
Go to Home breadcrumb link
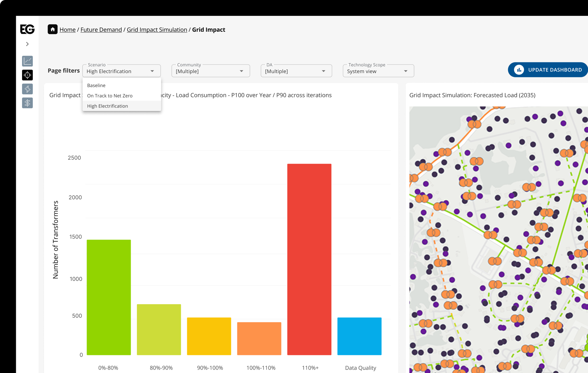[x=68, y=30]
